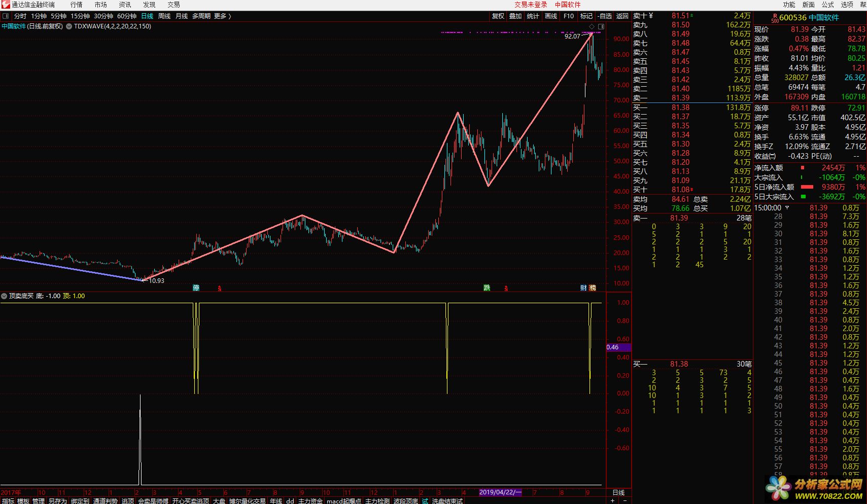Open the 行情 menu
867x504 pixels.
tap(77, 5)
